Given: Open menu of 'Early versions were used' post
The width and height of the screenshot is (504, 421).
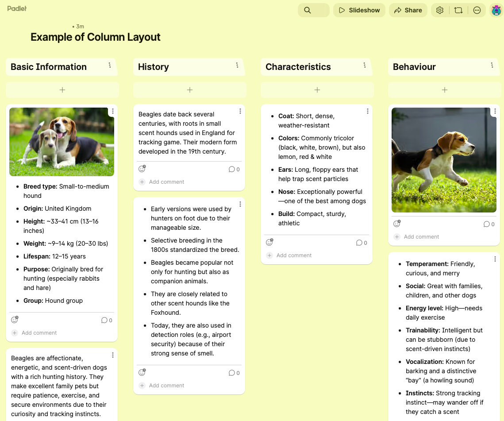Looking at the screenshot, I should 240,204.
